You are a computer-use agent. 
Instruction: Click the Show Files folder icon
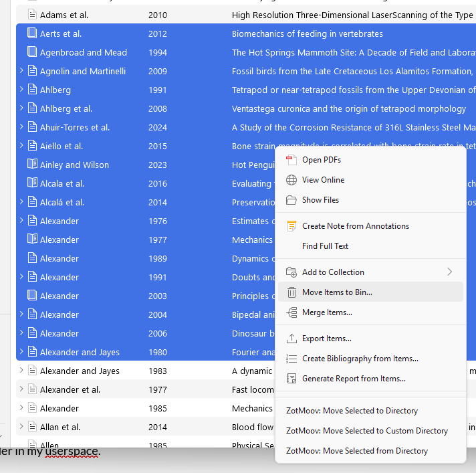pos(291,200)
